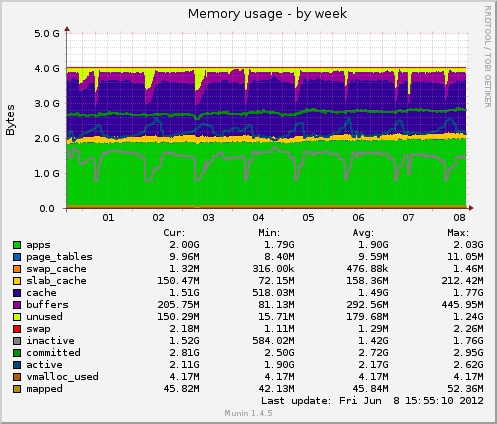Click active max value 2.62G
The height and width of the screenshot is (424, 497).
tap(468, 365)
